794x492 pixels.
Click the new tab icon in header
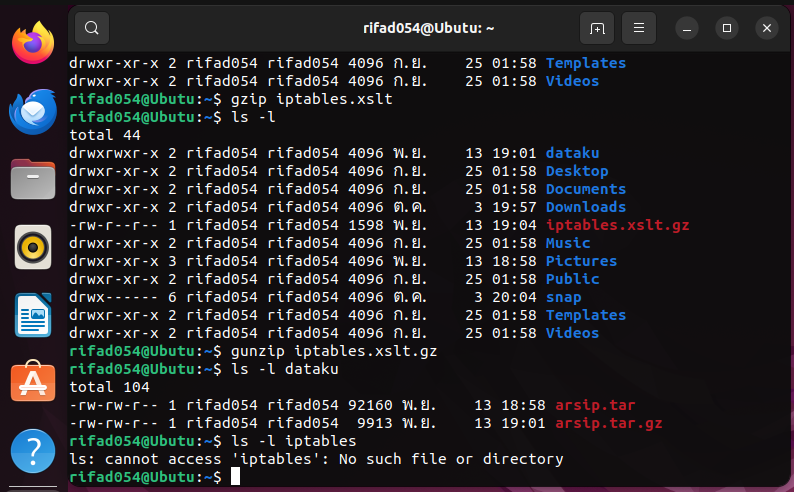coord(597,28)
